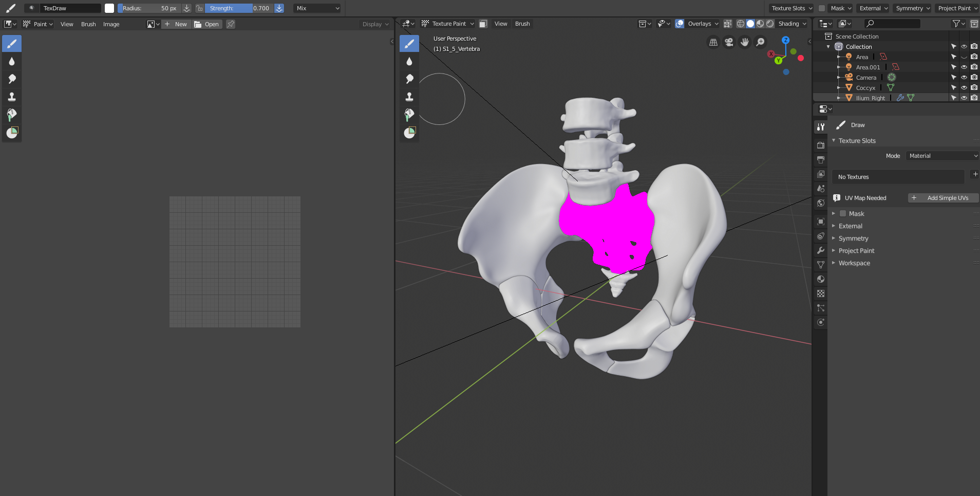This screenshot has width=980, height=496.
Task: Switch to camera view using camera icon
Action: 729,42
